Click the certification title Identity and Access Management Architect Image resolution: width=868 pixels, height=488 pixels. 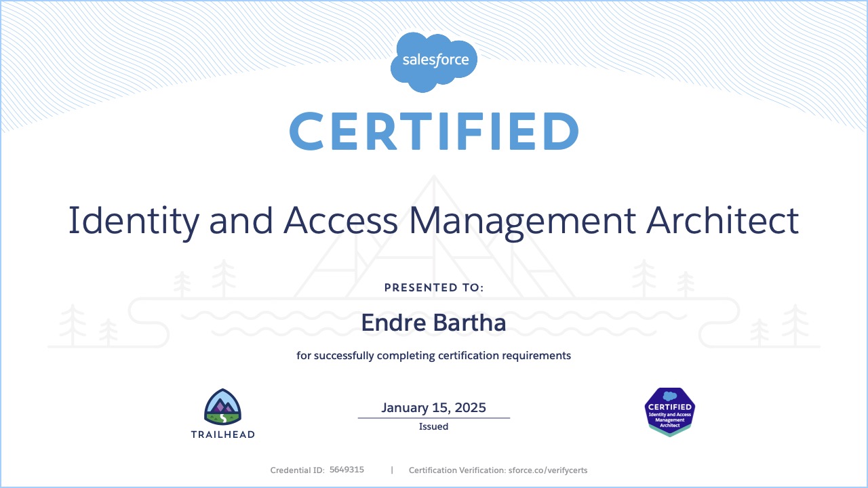pyautogui.click(x=434, y=220)
